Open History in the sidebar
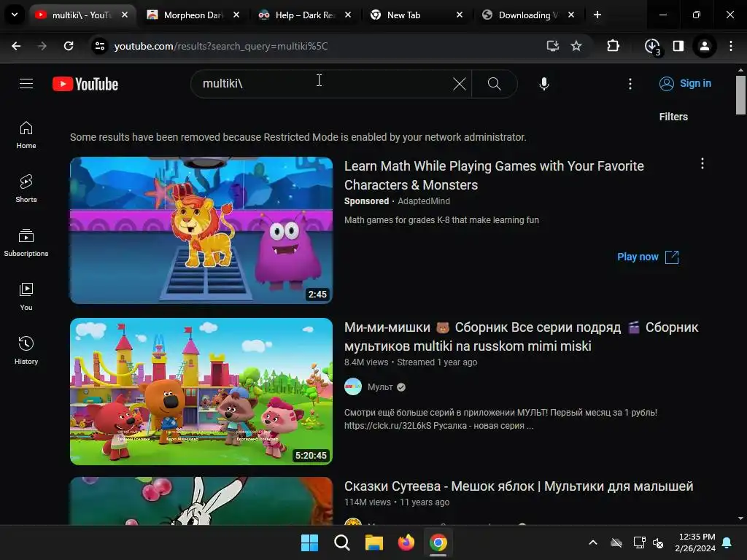 click(26, 351)
